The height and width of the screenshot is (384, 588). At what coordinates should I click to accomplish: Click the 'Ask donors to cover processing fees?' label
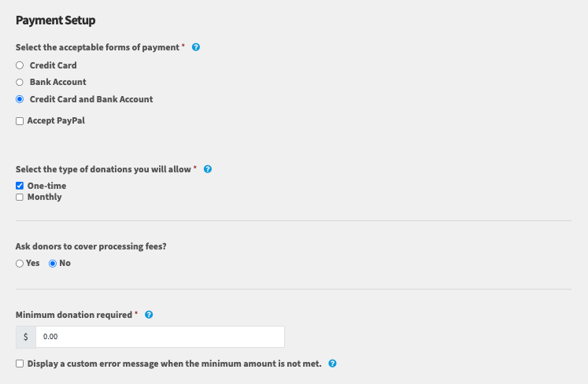tap(91, 246)
